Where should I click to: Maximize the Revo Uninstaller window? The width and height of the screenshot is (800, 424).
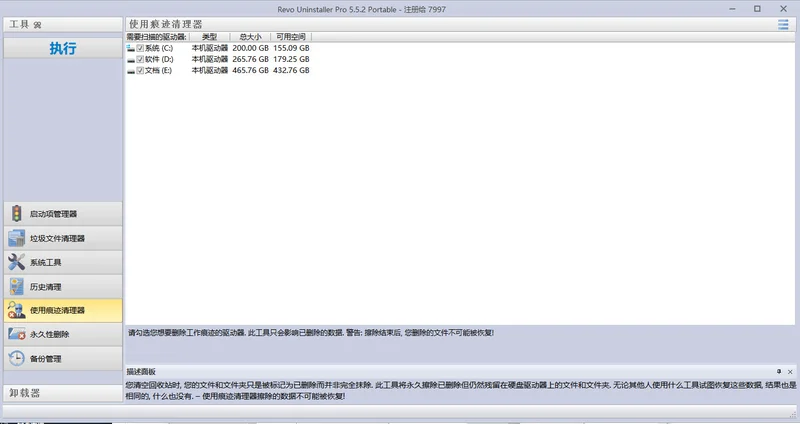click(757, 9)
